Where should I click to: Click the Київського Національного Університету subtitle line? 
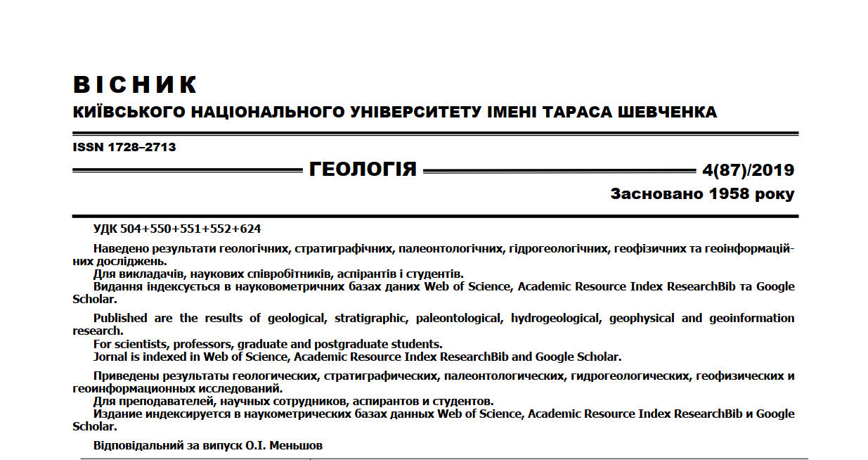pos(394,113)
